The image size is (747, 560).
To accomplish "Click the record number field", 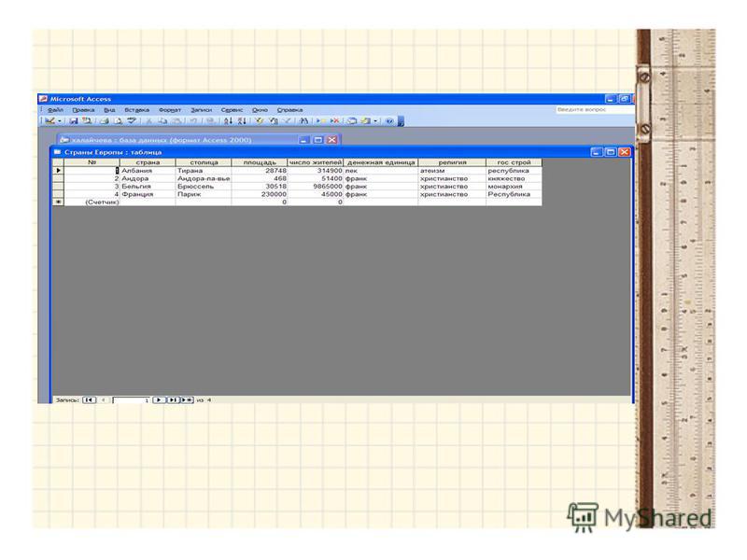I will 132,400.
